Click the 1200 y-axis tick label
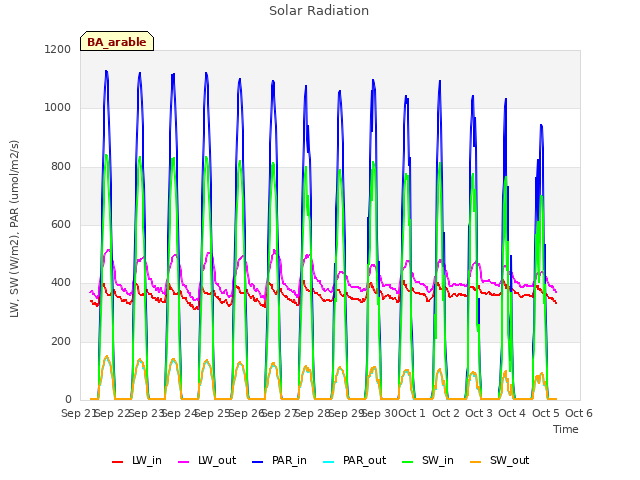 coord(58,49)
